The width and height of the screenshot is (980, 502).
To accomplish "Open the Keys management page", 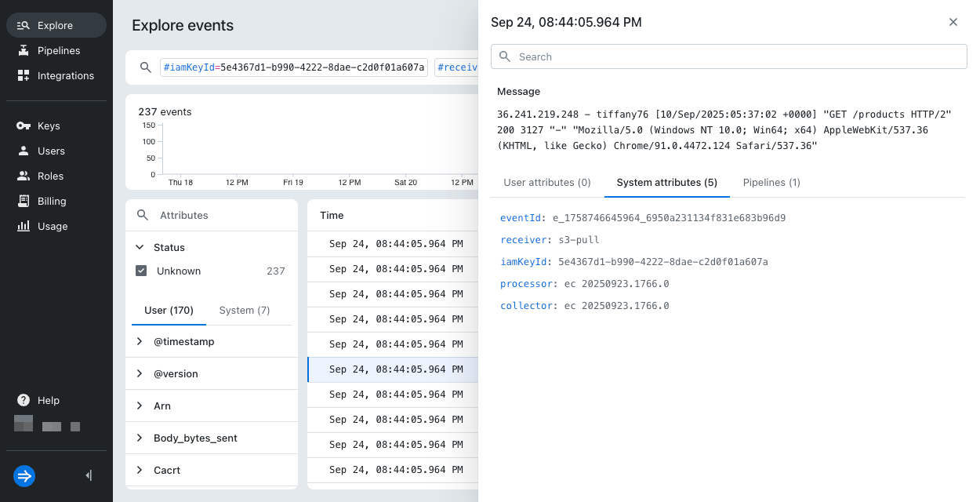I will point(49,125).
